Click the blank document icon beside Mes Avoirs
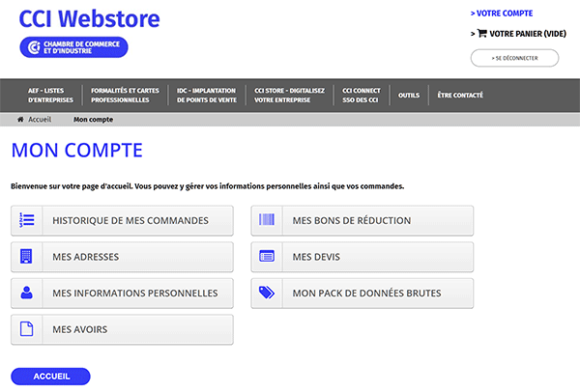The width and height of the screenshot is (580, 392). 26,329
